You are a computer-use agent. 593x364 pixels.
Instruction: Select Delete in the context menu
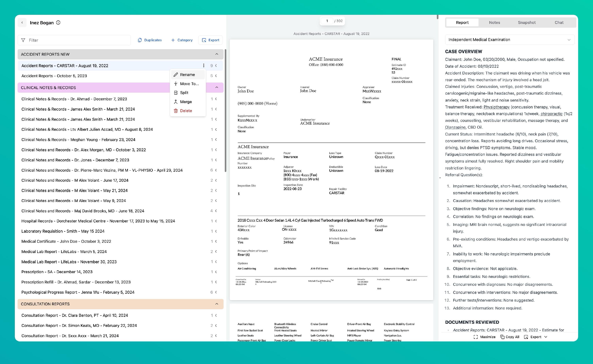point(186,111)
